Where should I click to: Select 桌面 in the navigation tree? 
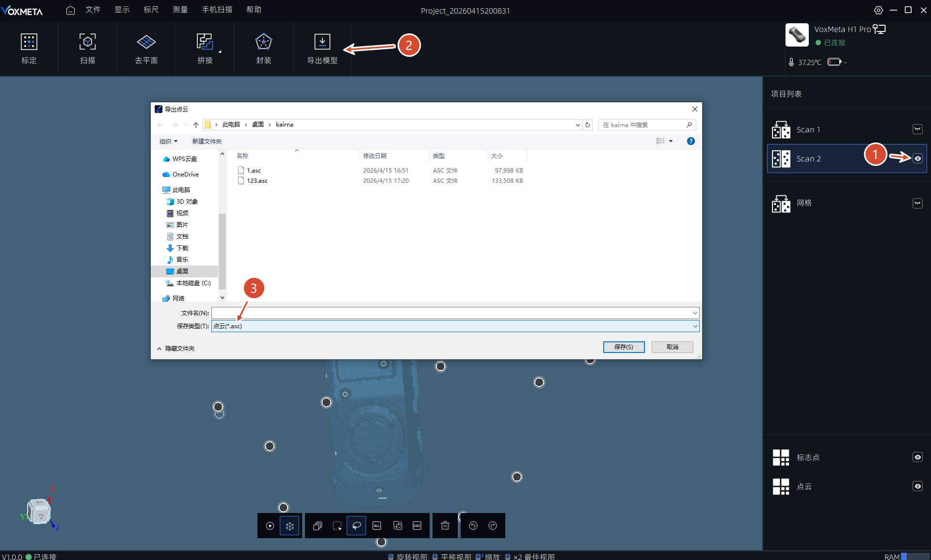[x=182, y=271]
